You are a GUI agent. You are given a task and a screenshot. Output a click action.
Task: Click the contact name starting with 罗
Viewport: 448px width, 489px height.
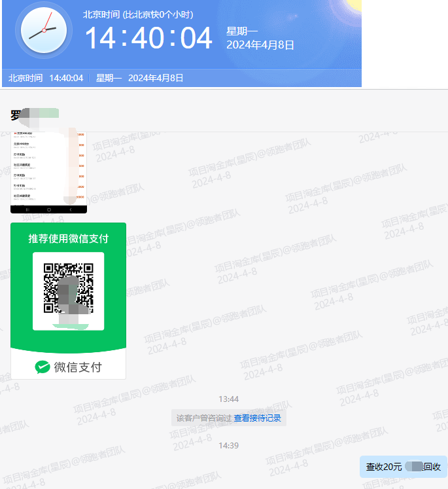tap(16, 116)
